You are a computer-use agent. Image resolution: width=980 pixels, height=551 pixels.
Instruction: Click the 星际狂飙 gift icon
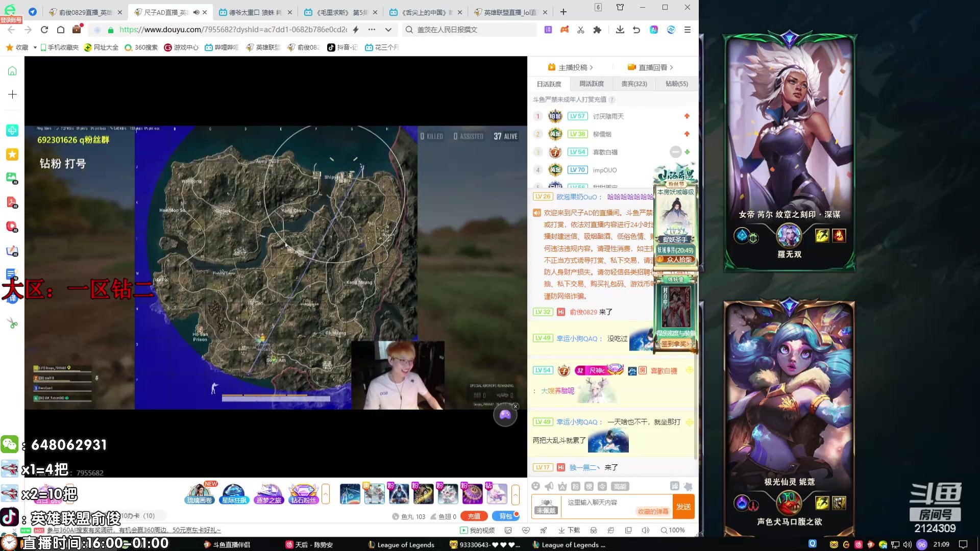(234, 493)
